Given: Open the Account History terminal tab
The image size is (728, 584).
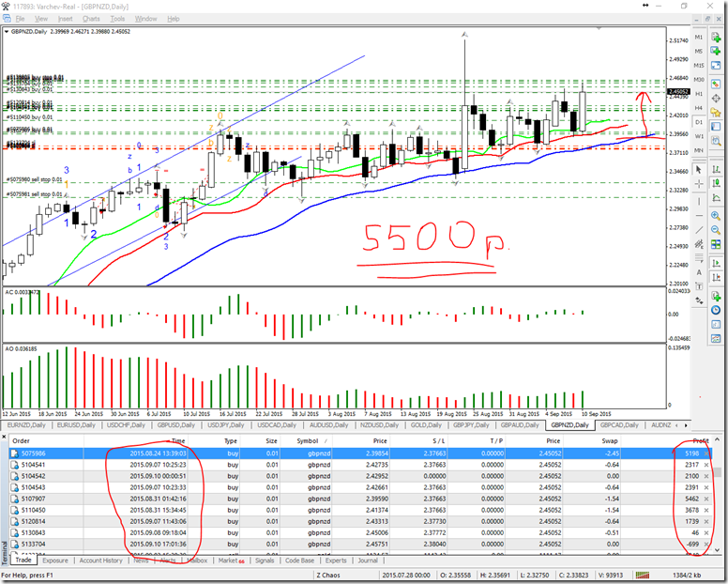Looking at the screenshot, I should tap(100, 561).
